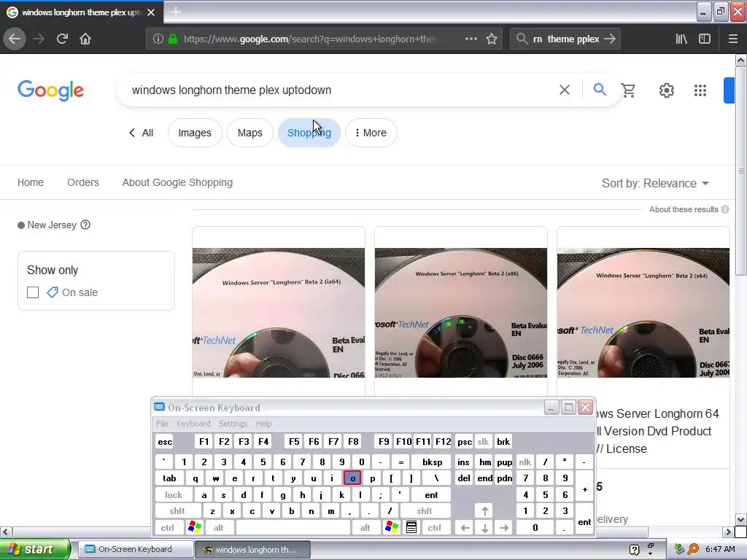This screenshot has width=747, height=560.
Task: Click the F5 key on on-screen keyboard
Action: 294,441
